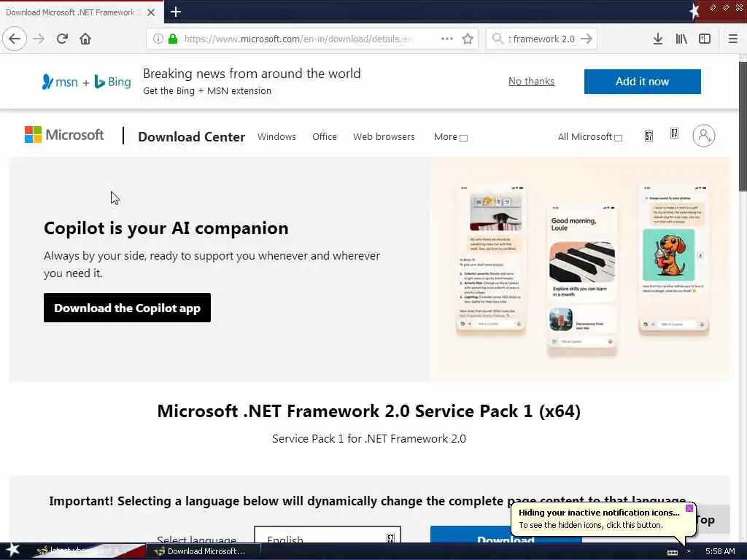Image resolution: width=747 pixels, height=560 pixels.
Task: Open the Microsoft account sign-in icon
Action: tap(704, 136)
